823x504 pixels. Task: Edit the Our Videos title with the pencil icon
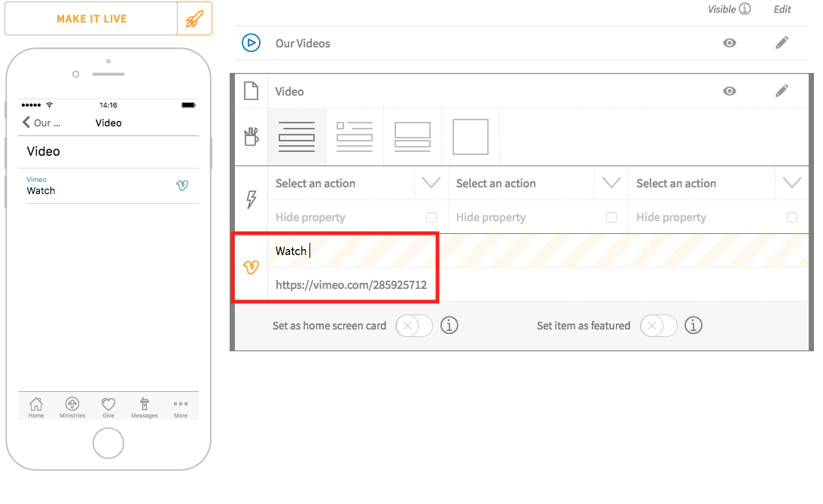tap(782, 43)
